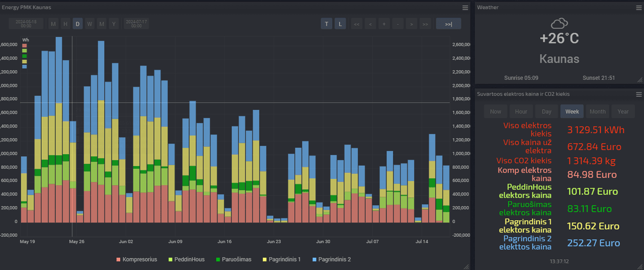Set chart granularity to Y (year)

(114, 24)
